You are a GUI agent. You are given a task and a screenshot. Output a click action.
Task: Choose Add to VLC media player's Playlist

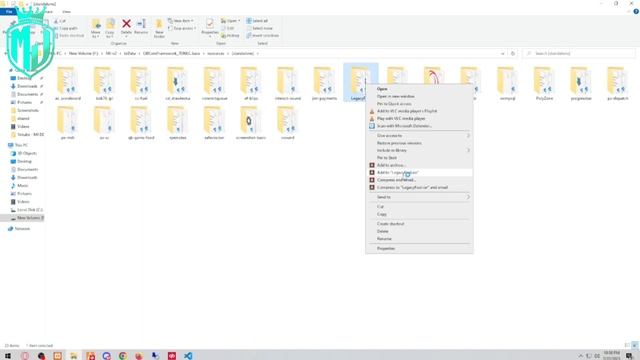tap(420, 111)
